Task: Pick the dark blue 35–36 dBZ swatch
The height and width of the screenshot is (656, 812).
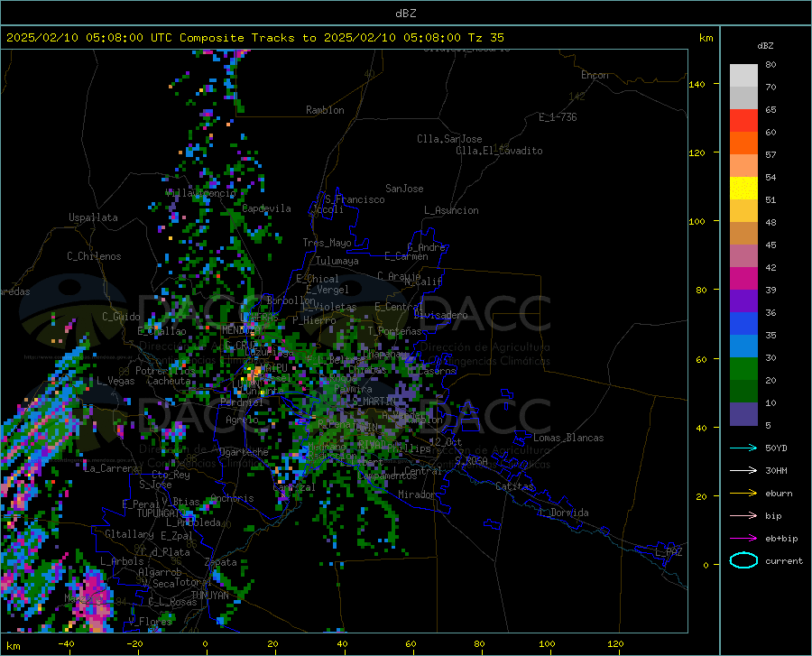Action: coord(743,324)
